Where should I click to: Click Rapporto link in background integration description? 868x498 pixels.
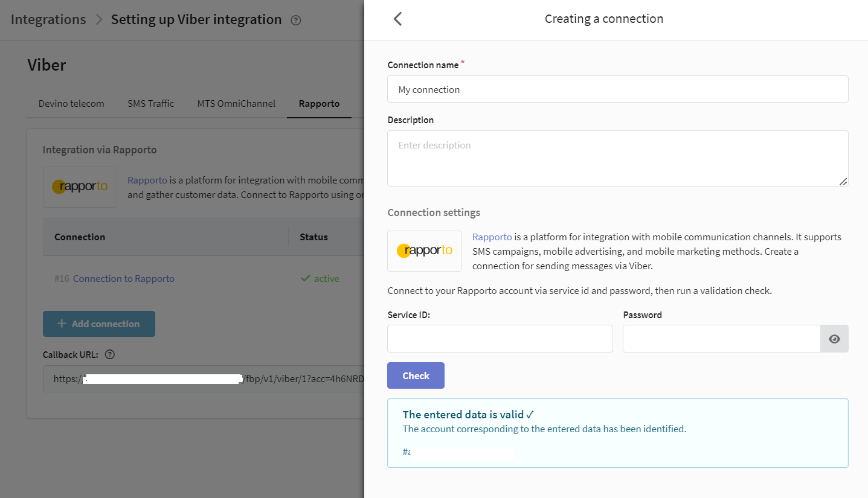click(x=147, y=180)
